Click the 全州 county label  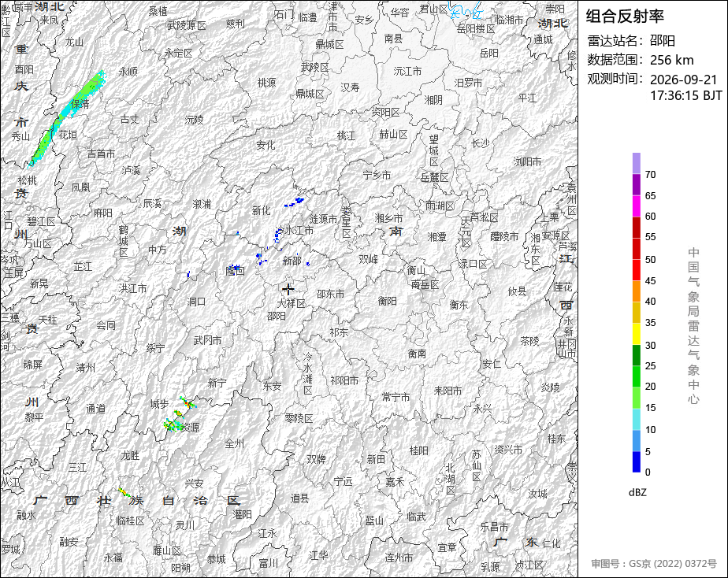click(x=235, y=443)
